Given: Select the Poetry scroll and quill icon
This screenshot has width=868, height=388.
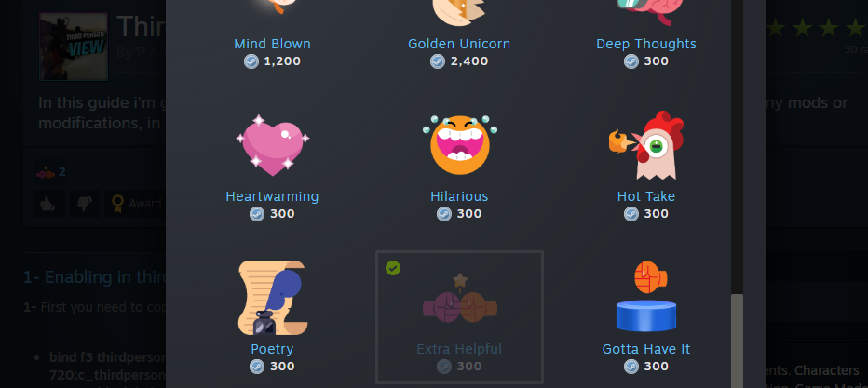Looking at the screenshot, I should (272, 298).
